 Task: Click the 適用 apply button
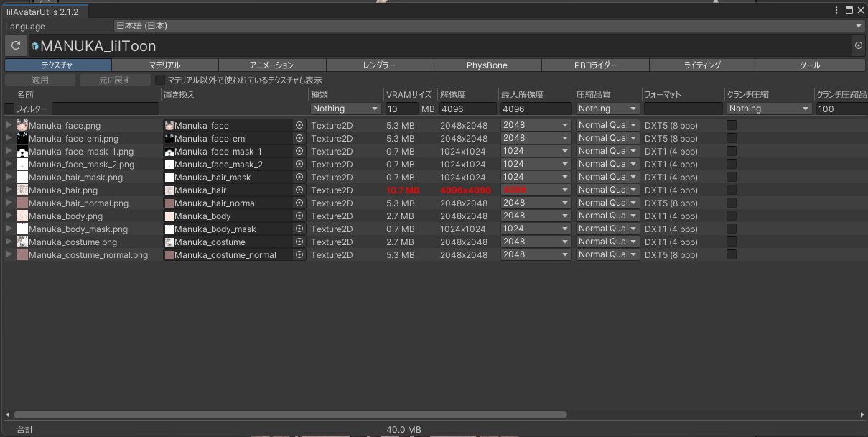point(40,80)
